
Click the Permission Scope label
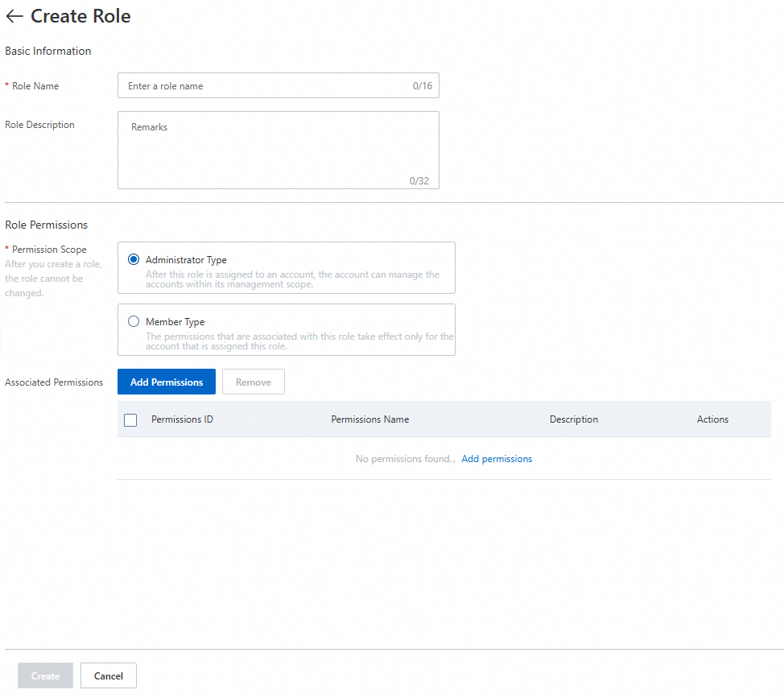click(49, 250)
